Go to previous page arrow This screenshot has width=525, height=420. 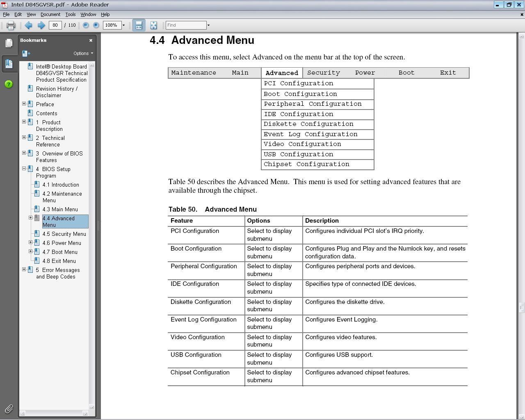(28, 25)
